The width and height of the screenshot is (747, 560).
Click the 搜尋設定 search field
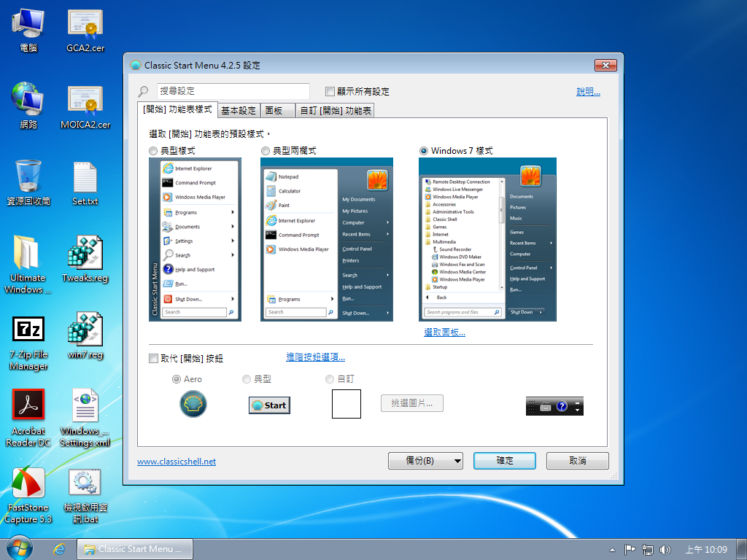click(x=233, y=91)
